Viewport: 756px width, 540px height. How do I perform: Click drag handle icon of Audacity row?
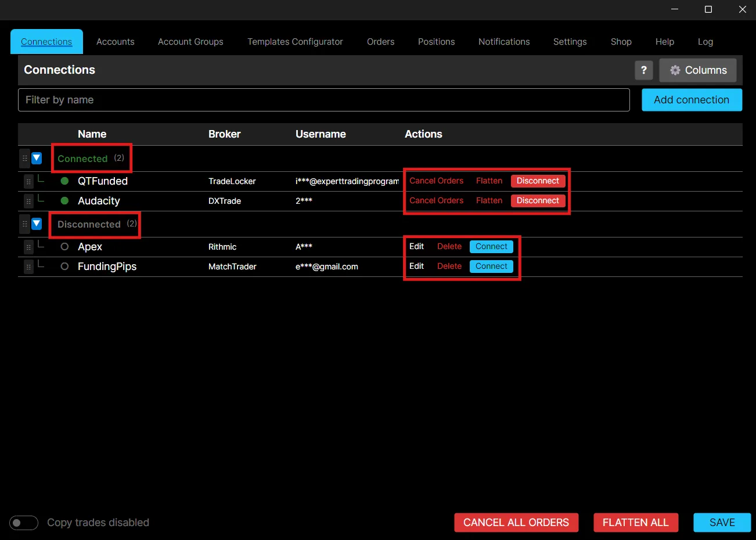click(x=28, y=201)
